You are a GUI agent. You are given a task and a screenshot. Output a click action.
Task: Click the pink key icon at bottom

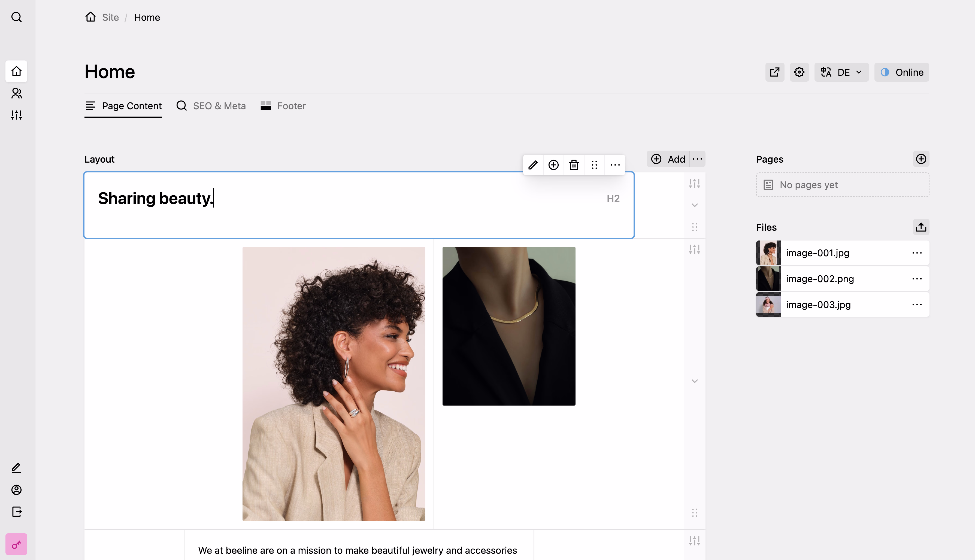(16, 544)
